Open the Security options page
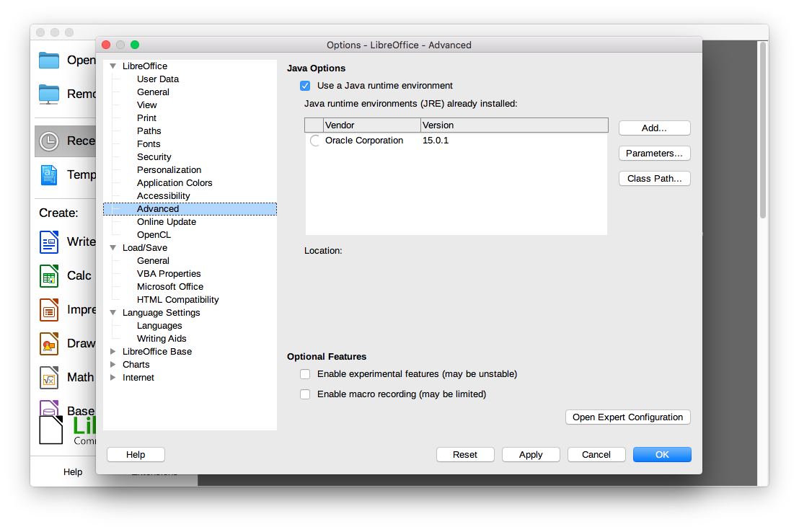Screen dimensions: 799x532 click(x=154, y=157)
